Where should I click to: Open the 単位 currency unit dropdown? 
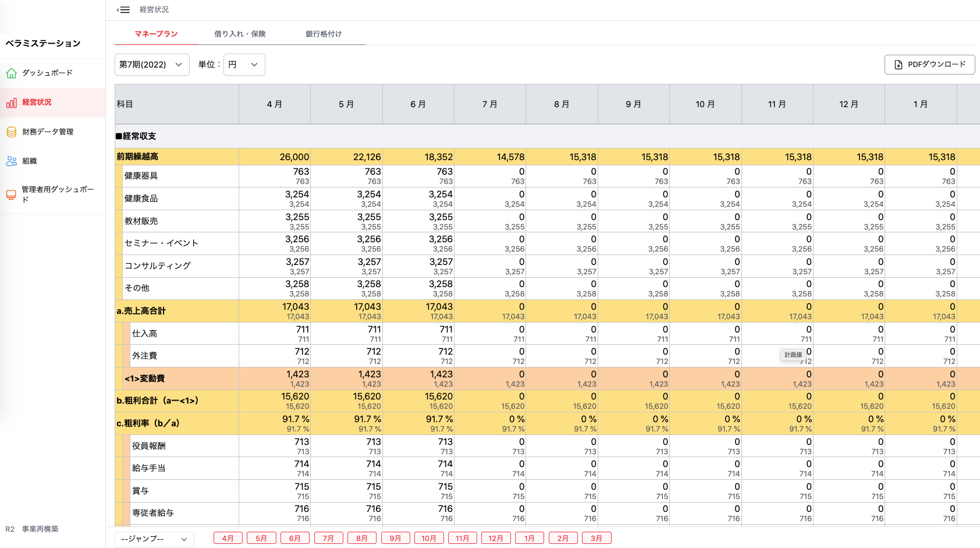pyautogui.click(x=244, y=65)
